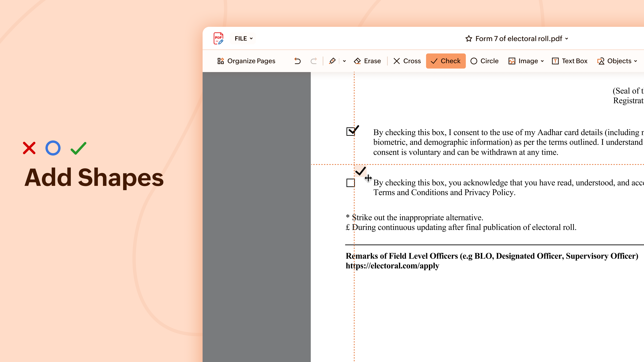644x362 pixels.
Task: Select the Cross shape tool
Action: 407,61
